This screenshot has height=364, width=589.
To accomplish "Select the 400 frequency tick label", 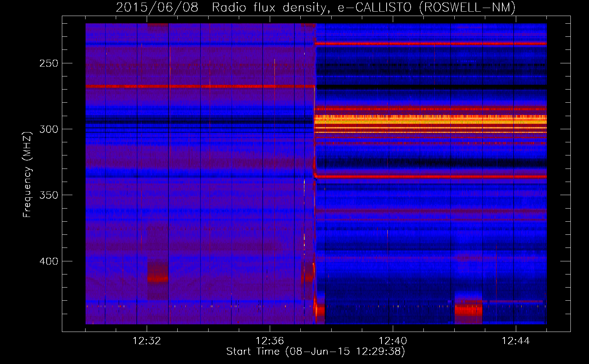I will click(49, 261).
